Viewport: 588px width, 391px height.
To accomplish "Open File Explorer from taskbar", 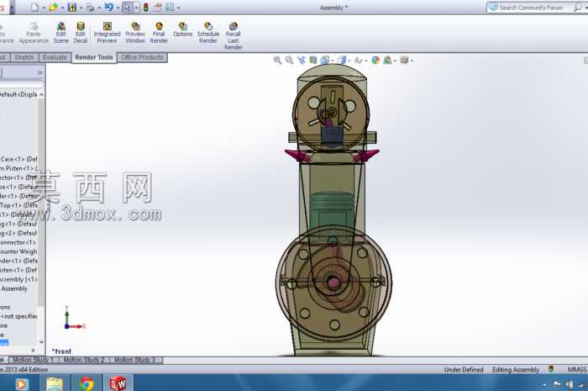I will tap(55, 384).
